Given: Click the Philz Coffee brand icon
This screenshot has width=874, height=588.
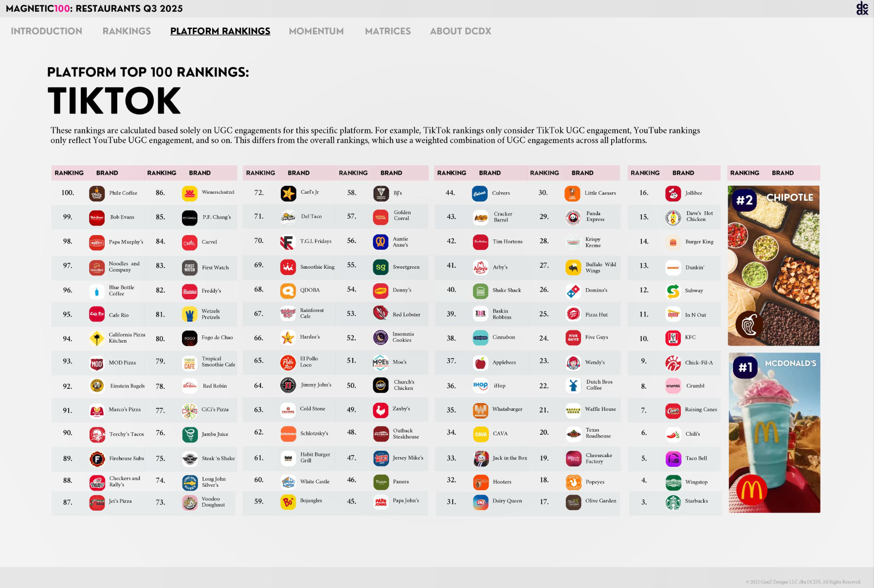Looking at the screenshot, I should 97,193.
